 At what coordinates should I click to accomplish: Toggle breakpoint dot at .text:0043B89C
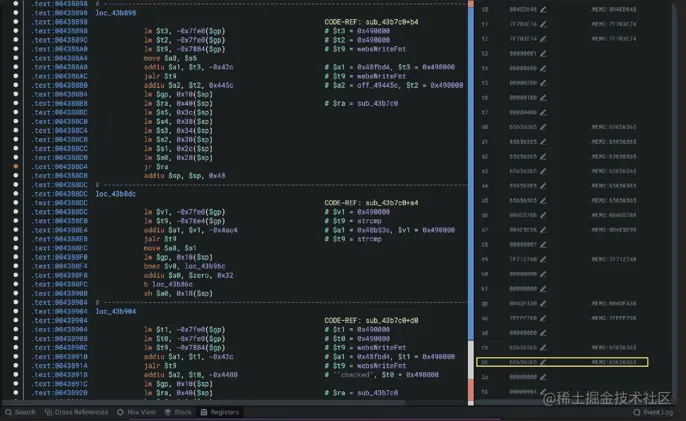(16, 40)
